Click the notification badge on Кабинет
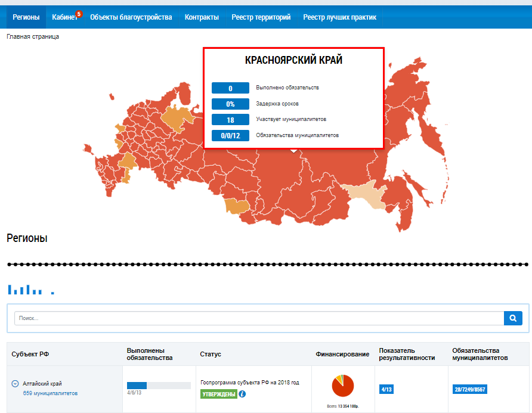The image size is (532, 413). pyautogui.click(x=79, y=14)
